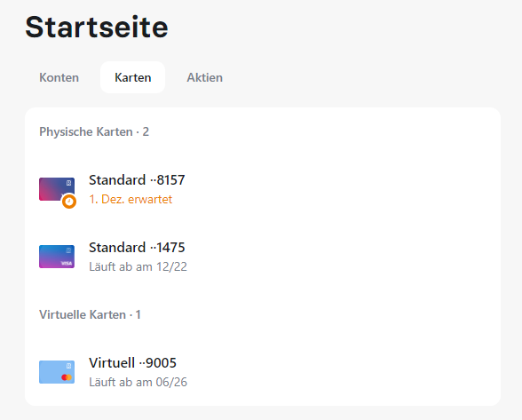Click the Revolut logo on the virtual card thumbnail
The image size is (522, 420).
(69, 366)
